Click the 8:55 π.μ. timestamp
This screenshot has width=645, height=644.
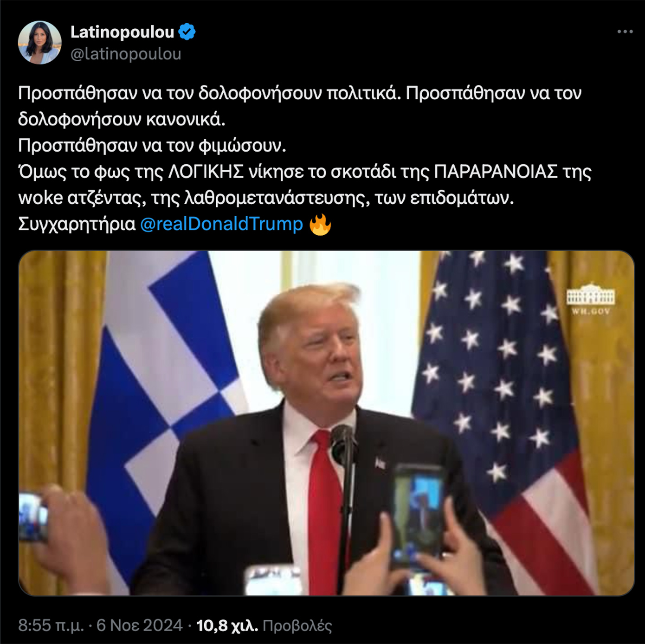tap(51, 625)
